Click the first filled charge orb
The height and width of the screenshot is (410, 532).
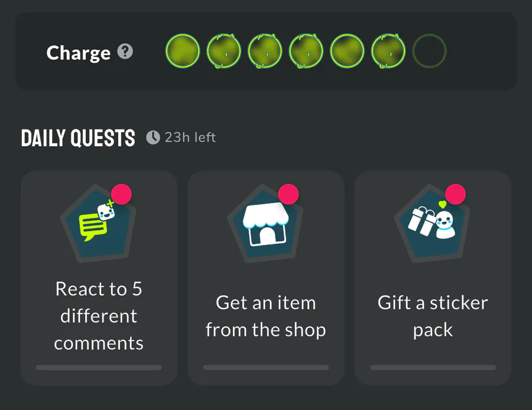click(x=181, y=51)
